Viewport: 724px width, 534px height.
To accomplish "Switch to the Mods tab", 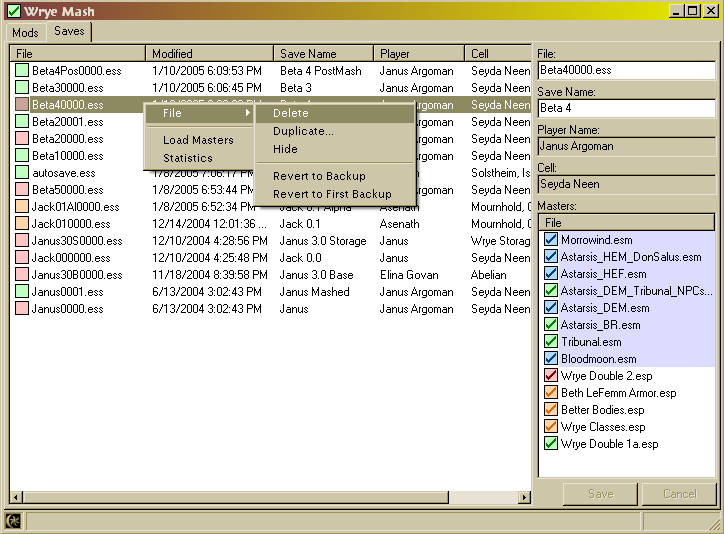I will click(x=25, y=33).
